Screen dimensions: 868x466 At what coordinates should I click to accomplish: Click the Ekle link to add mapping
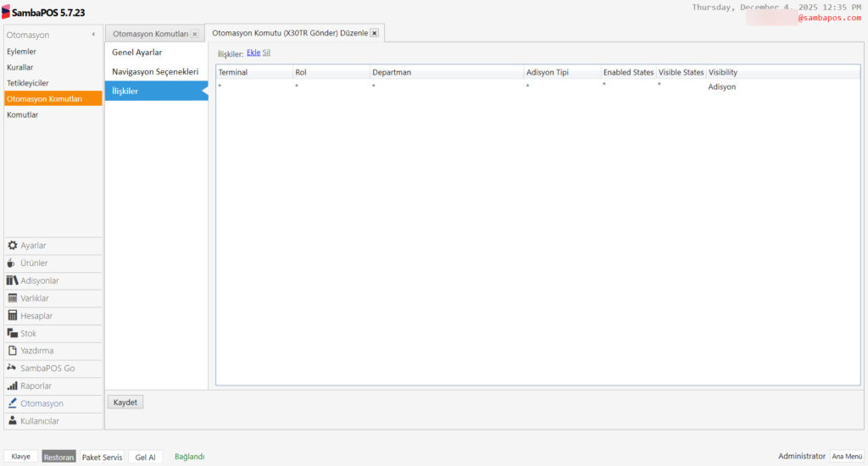[253, 53]
